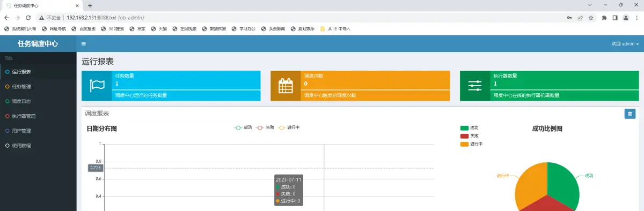
Task: Open the 天猫 bookmark
Action: pyautogui.click(x=159, y=28)
